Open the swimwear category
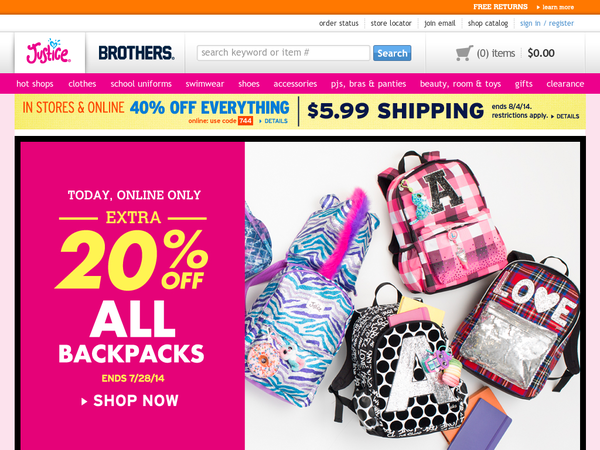Image resolution: width=600 pixels, height=450 pixels. [x=205, y=84]
